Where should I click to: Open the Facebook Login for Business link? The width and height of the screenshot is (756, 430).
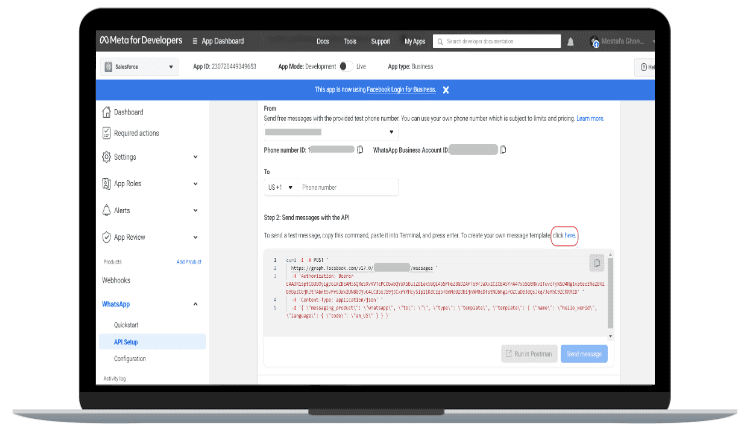pos(401,90)
